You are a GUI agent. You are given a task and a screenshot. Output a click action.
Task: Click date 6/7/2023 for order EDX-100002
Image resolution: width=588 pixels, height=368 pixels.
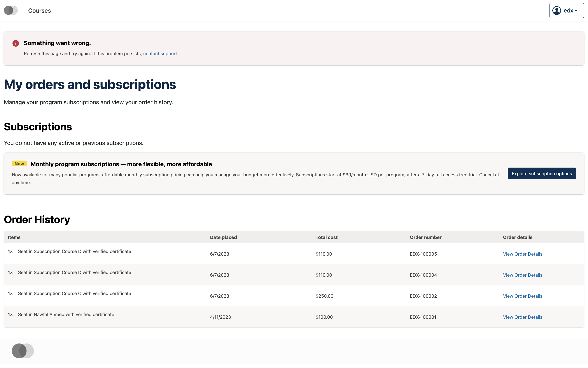click(220, 296)
